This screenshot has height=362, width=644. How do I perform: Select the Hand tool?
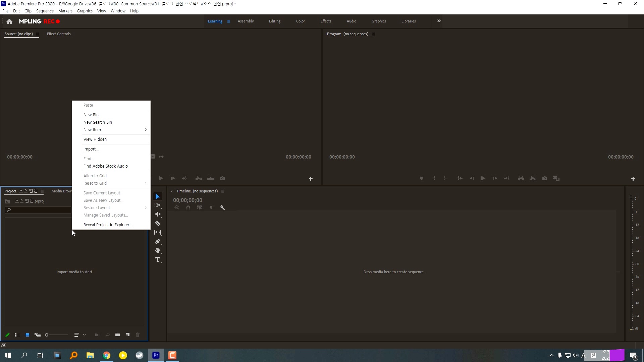pyautogui.click(x=158, y=250)
